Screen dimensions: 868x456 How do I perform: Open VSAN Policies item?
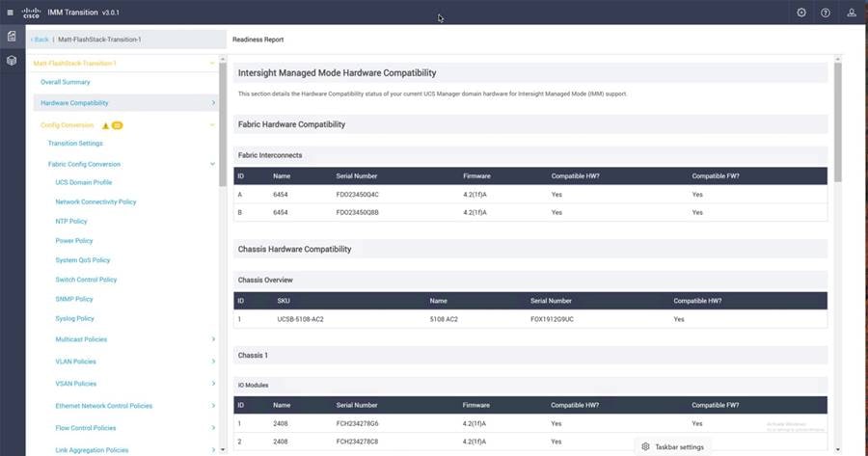[76, 384]
